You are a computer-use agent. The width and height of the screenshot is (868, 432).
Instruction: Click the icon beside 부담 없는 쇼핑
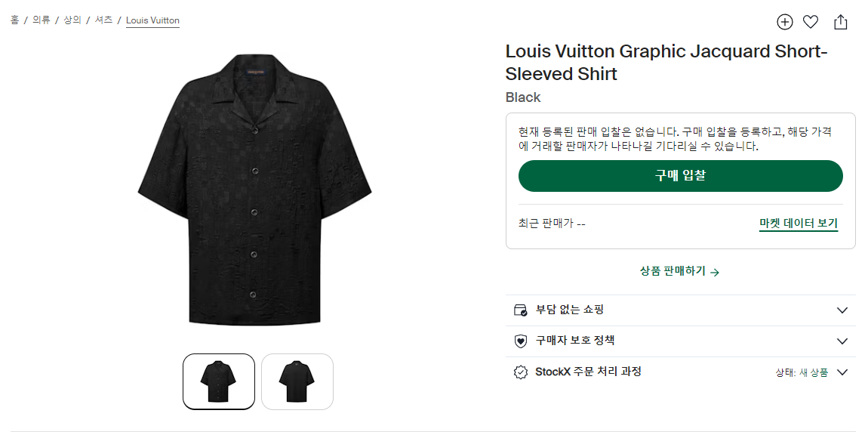(x=520, y=310)
